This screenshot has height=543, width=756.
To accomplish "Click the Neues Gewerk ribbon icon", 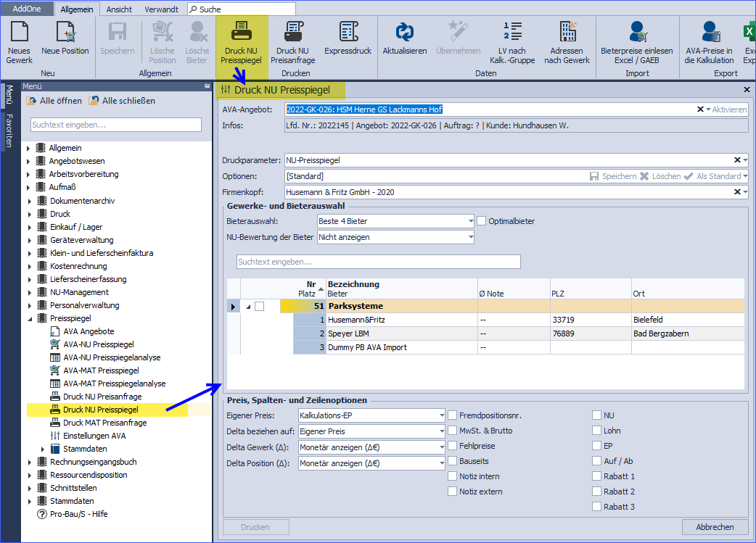I will coord(19,33).
